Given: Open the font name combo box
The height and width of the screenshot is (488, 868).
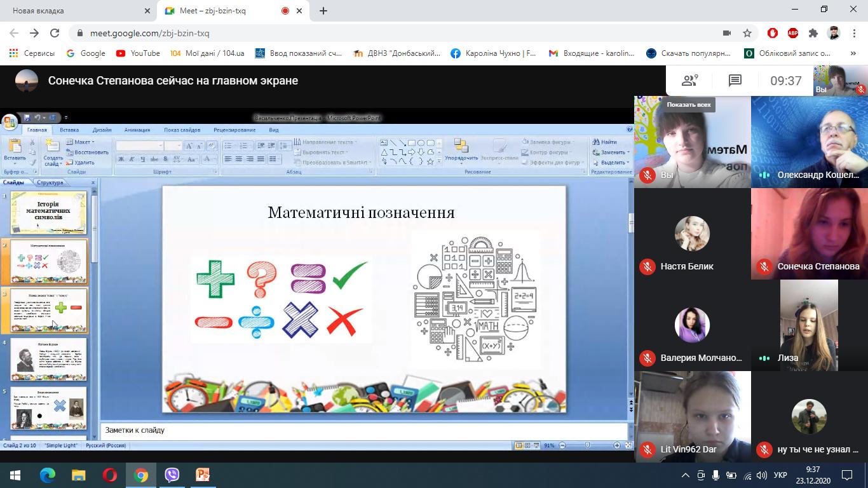Looking at the screenshot, I should point(139,146).
